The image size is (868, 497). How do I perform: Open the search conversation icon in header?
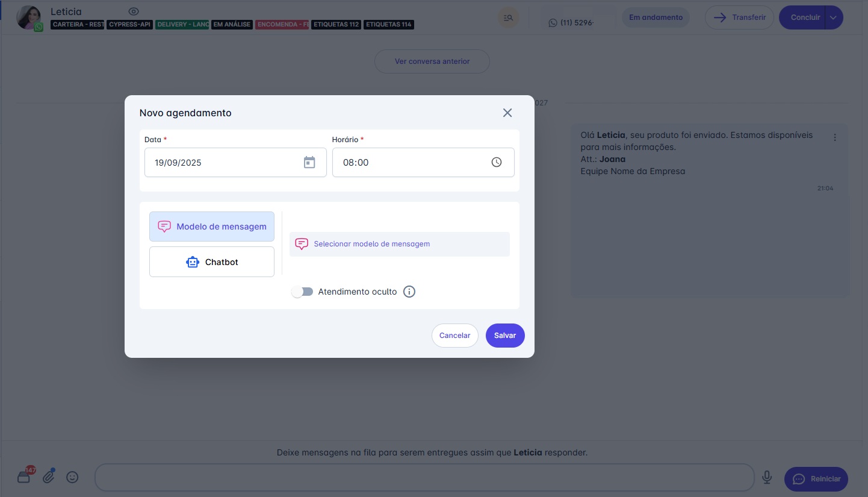coord(509,17)
